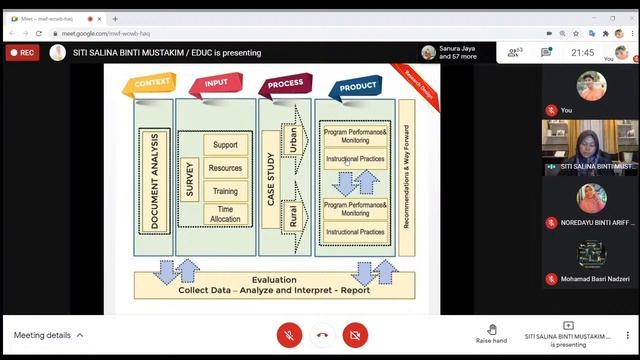This screenshot has width=640, height=360.
Task: Open the Google Translate extension icon
Action: pos(592,33)
